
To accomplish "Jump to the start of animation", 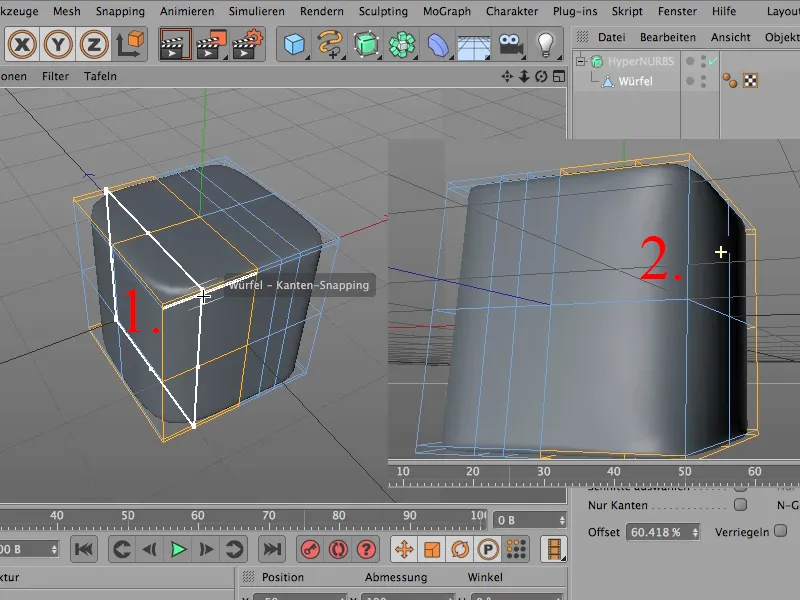I will point(84,549).
